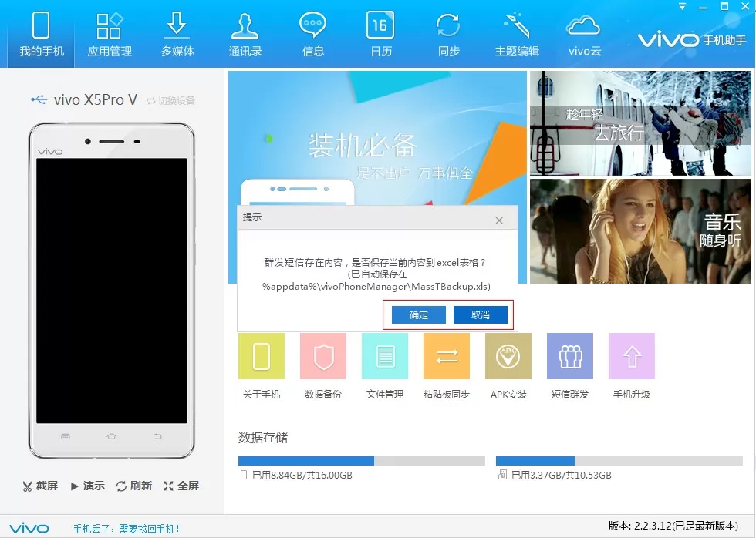Click 已用8.84GB/共16.00GB text
This screenshot has width=756, height=538.
[302, 476]
